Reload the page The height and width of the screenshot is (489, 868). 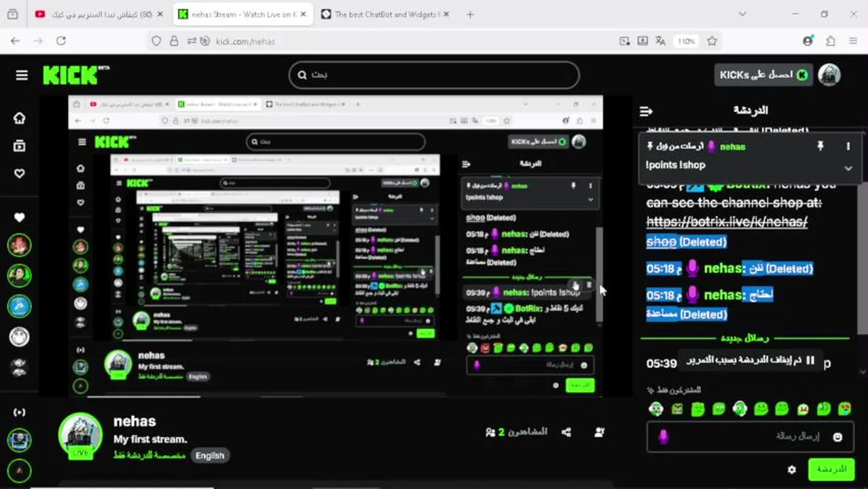point(61,41)
